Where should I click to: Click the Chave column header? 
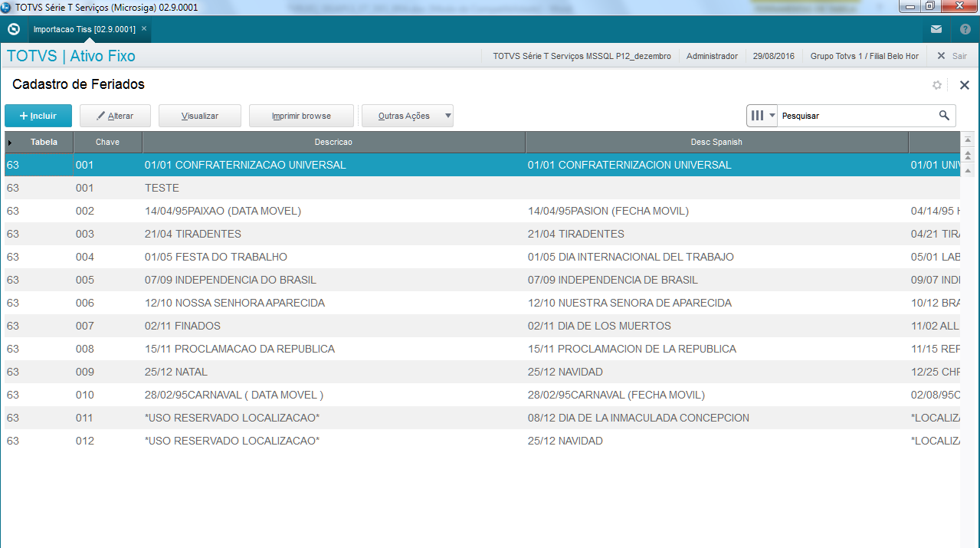107,142
